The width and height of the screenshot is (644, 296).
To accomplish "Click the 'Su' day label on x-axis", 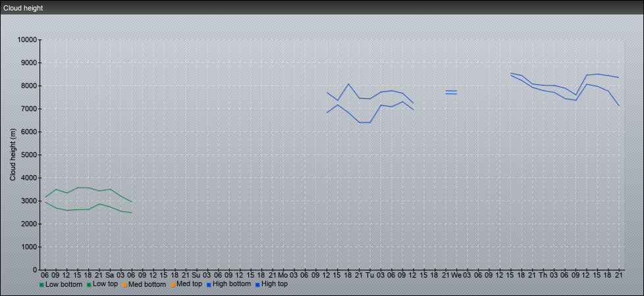I will [x=196, y=275].
